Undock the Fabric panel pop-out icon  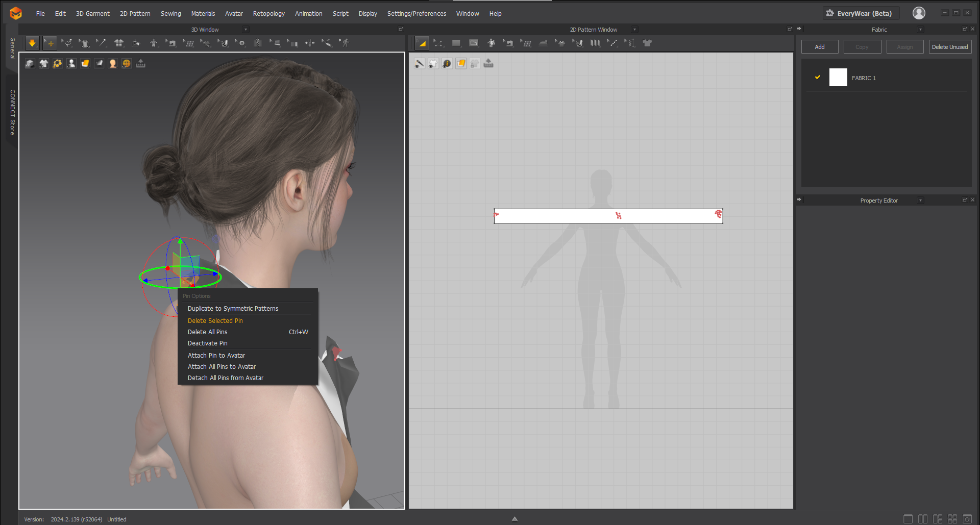[x=965, y=29]
